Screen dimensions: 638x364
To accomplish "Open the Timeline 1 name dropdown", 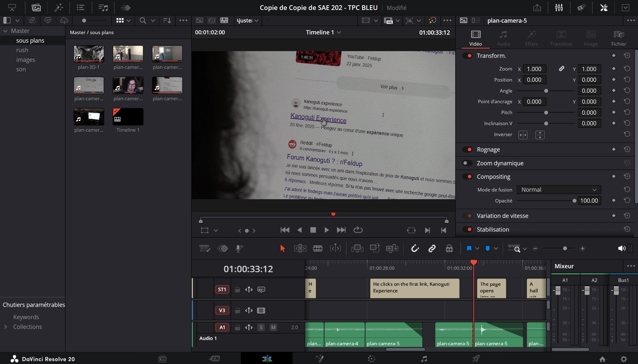I will pyautogui.click(x=339, y=32).
